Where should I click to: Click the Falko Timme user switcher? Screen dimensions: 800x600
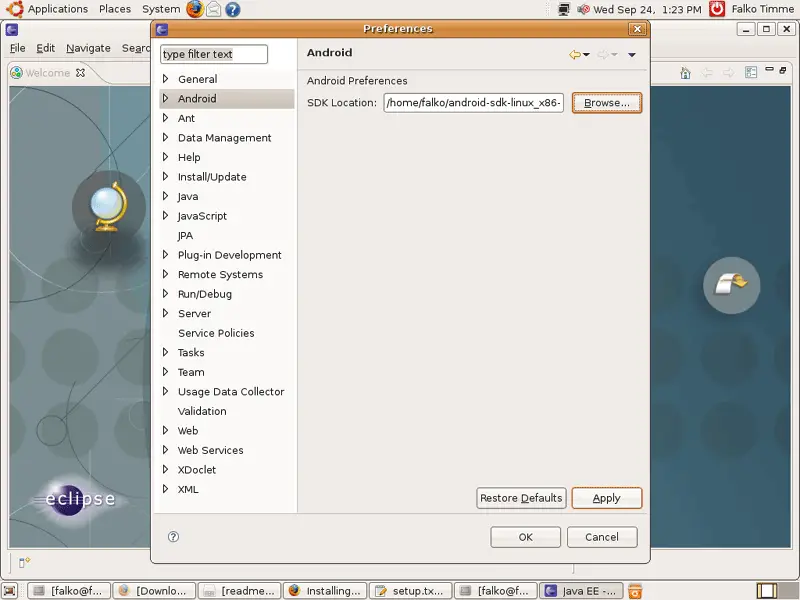coord(762,9)
